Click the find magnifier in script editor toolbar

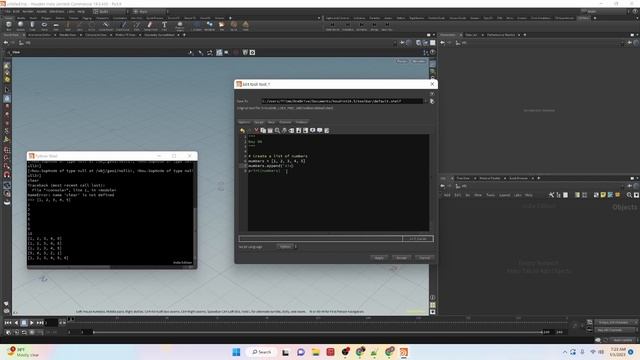click(278, 130)
